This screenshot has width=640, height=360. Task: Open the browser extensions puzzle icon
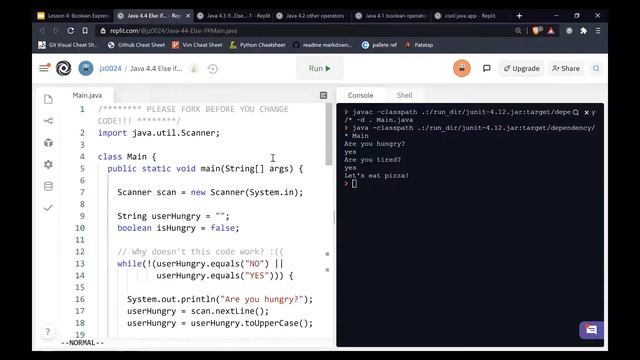click(584, 31)
